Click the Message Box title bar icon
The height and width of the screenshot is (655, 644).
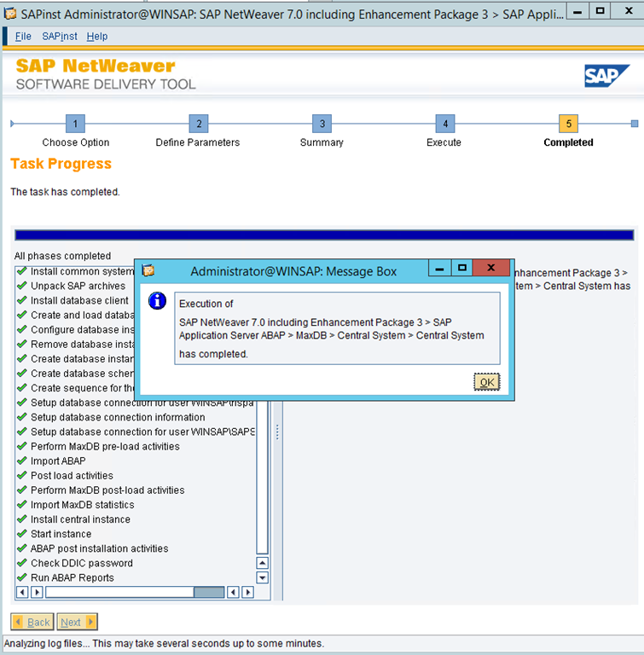(148, 270)
